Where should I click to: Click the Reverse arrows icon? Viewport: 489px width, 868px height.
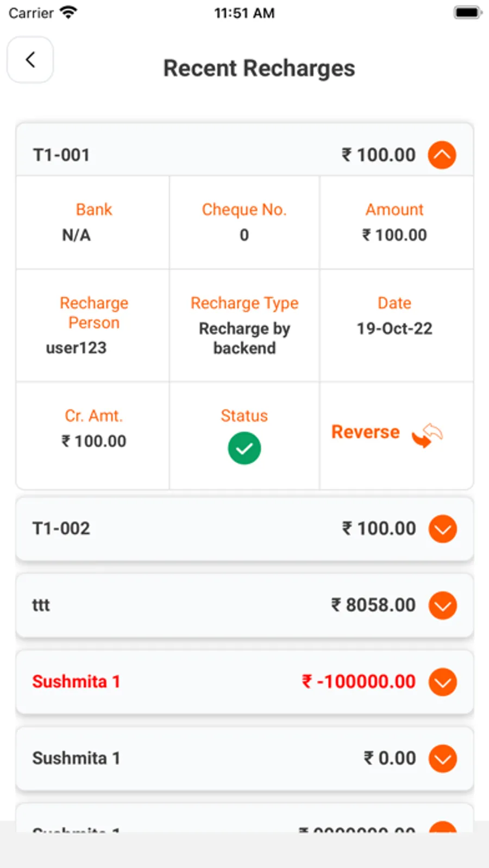click(427, 435)
